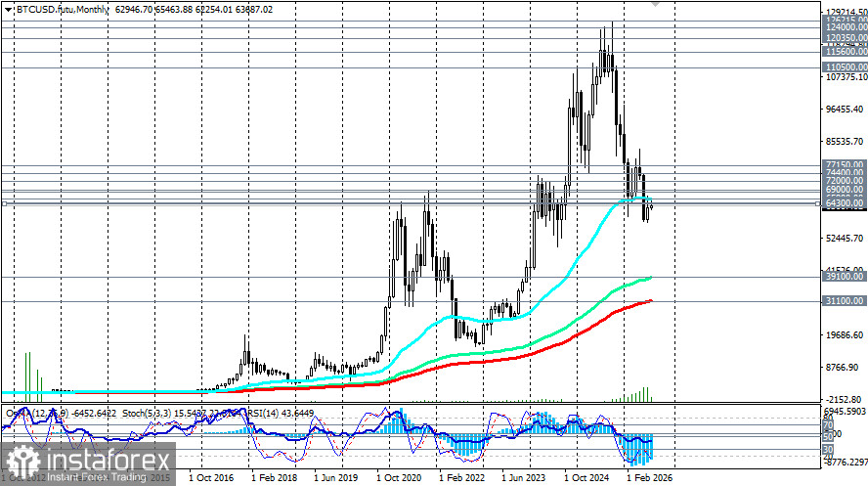Screen dimensions: 868x486
Task: Click the 69000.00 price level label
Action: (x=845, y=190)
